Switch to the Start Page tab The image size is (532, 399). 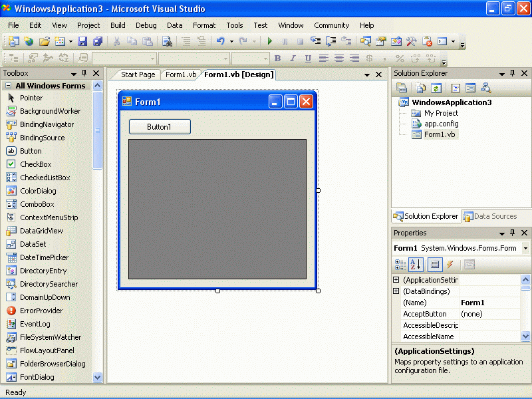pos(138,74)
